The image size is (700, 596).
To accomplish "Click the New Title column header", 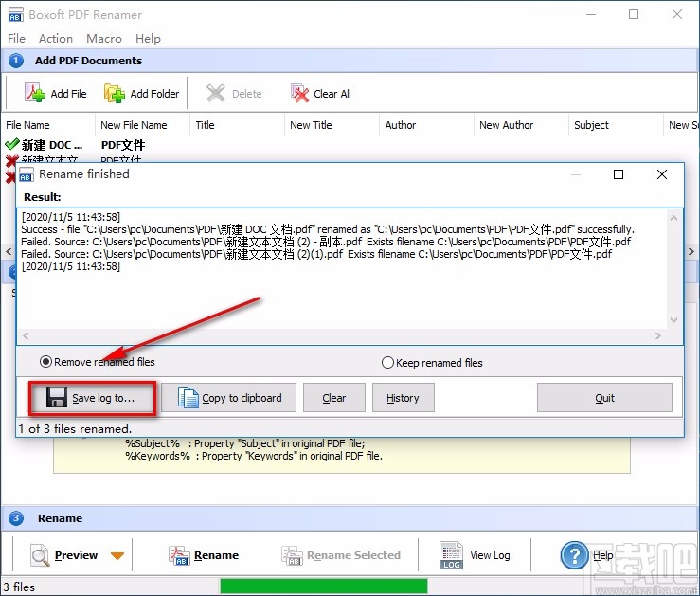I will click(332, 125).
